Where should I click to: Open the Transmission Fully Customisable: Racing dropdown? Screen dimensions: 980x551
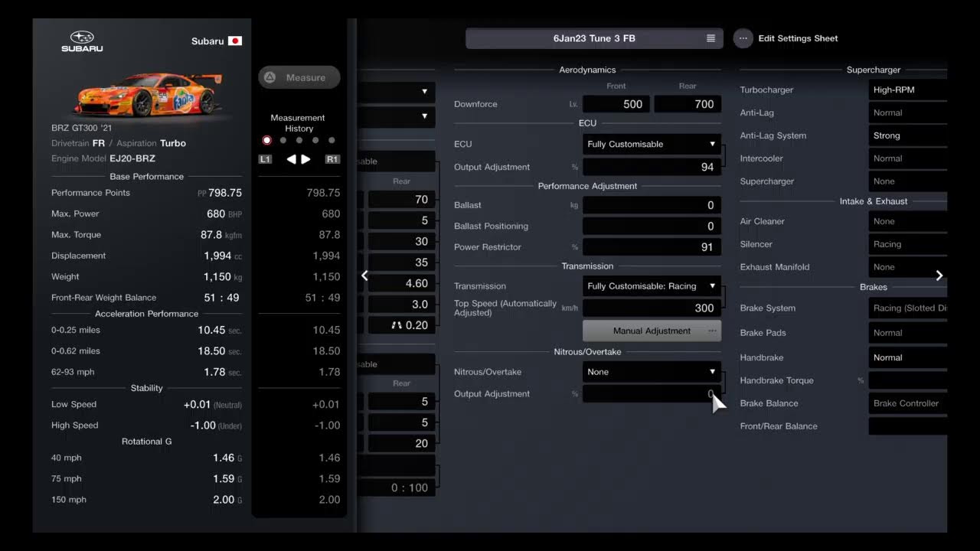point(652,286)
